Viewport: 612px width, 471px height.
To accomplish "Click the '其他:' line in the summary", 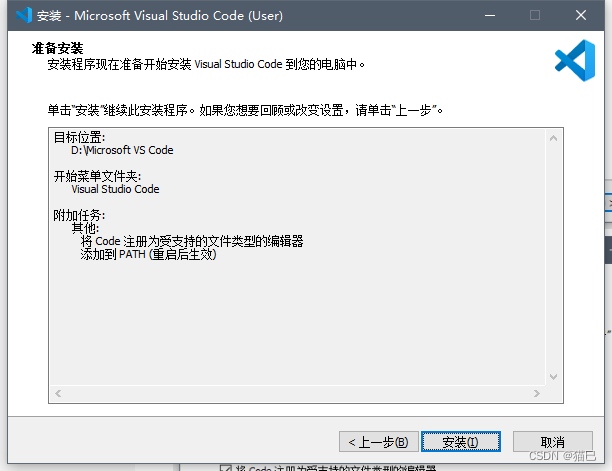I will pos(85,228).
